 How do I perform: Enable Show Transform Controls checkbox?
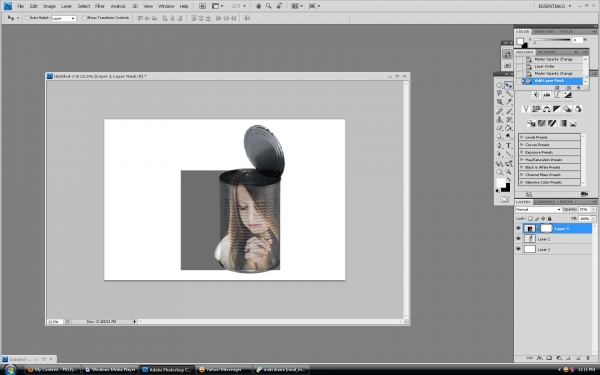85,18
